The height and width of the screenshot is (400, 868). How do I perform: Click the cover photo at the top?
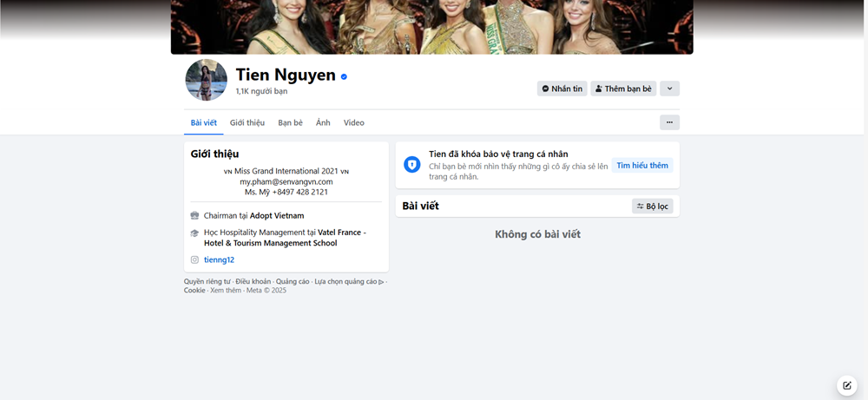(431, 26)
